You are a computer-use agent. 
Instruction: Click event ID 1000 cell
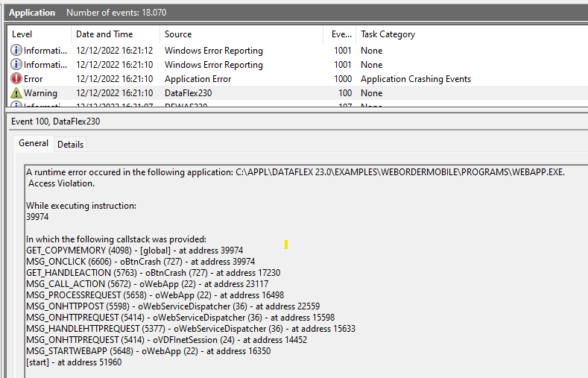click(x=343, y=79)
